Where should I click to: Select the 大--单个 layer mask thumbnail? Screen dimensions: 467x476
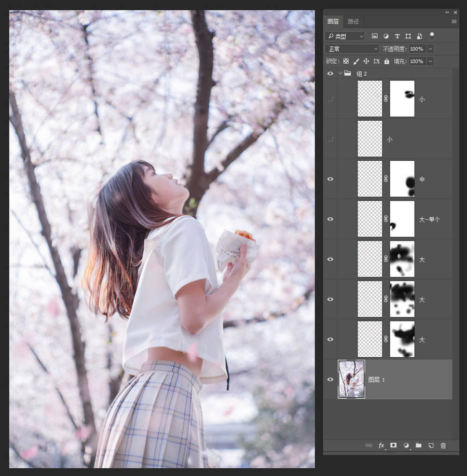402,219
